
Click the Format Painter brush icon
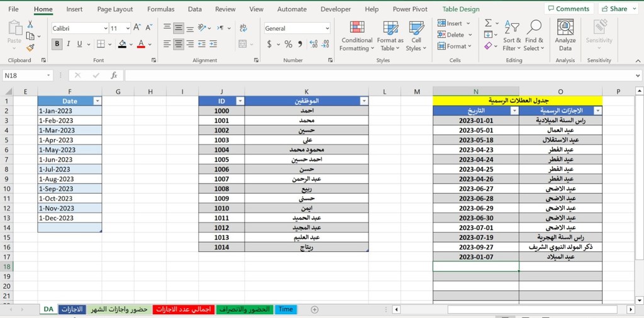[30, 48]
